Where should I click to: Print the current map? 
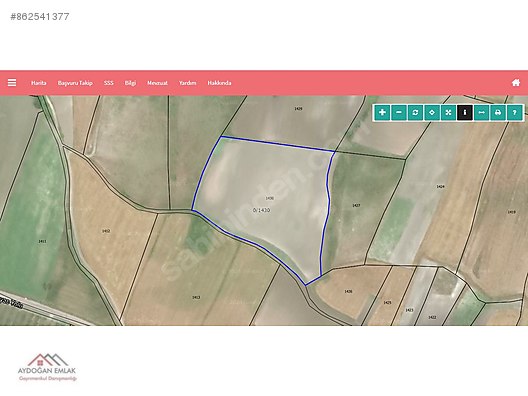[x=498, y=112]
